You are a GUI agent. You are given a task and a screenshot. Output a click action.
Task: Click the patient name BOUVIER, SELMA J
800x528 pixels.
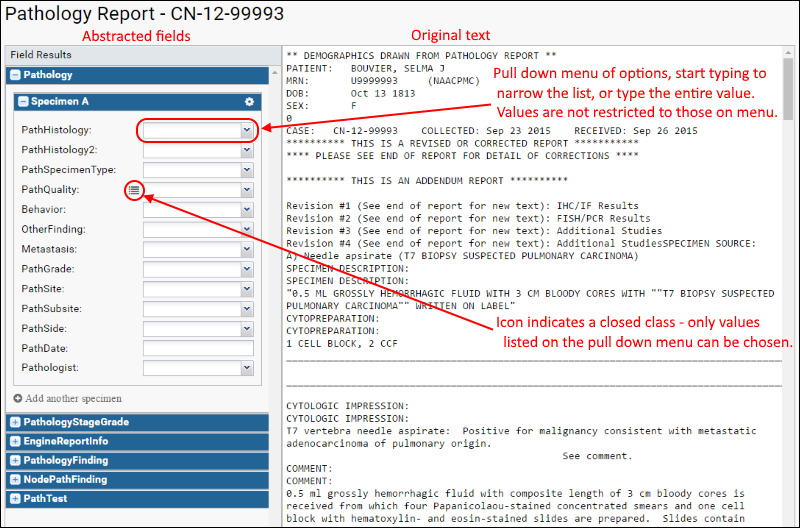point(397,68)
